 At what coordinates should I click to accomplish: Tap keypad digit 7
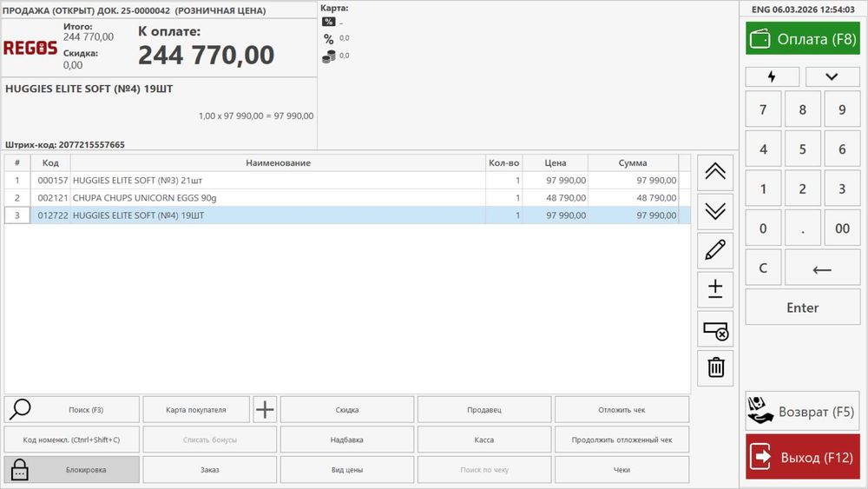(x=763, y=109)
